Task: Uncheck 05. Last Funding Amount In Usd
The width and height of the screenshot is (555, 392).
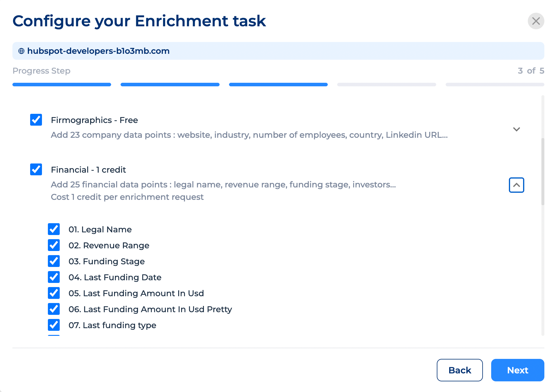Action: pos(53,293)
